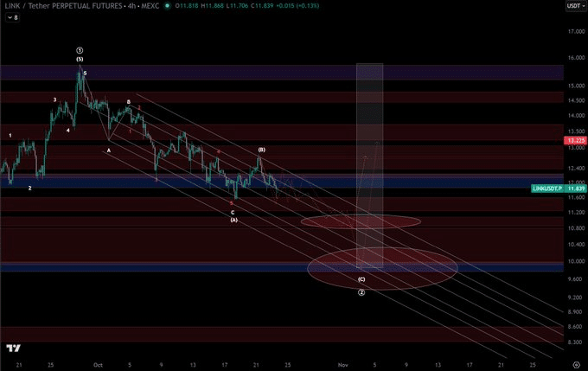Click the green market status dot
The height and width of the screenshot is (371, 588).
pyautogui.click(x=167, y=6)
